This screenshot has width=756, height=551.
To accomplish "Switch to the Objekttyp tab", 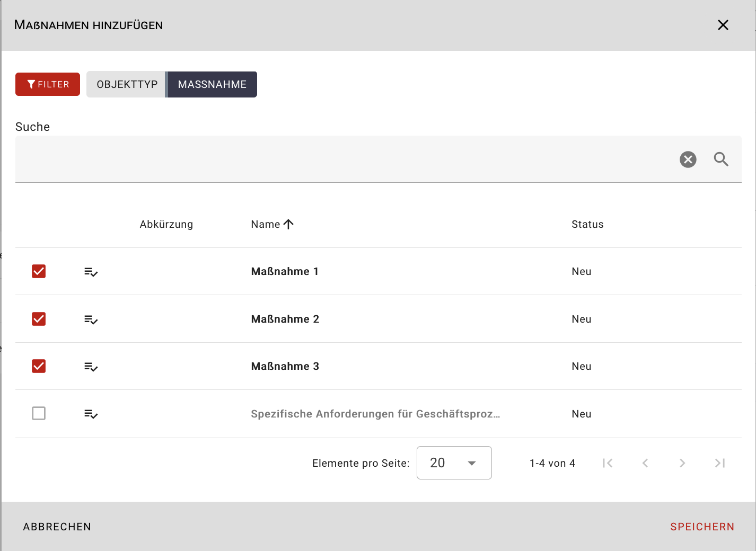I will (x=127, y=84).
